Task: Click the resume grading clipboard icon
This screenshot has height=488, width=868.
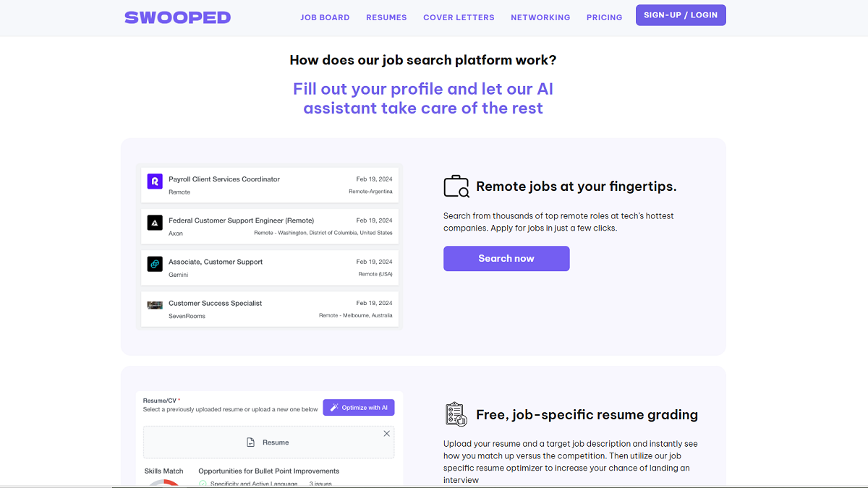Action: click(x=455, y=414)
